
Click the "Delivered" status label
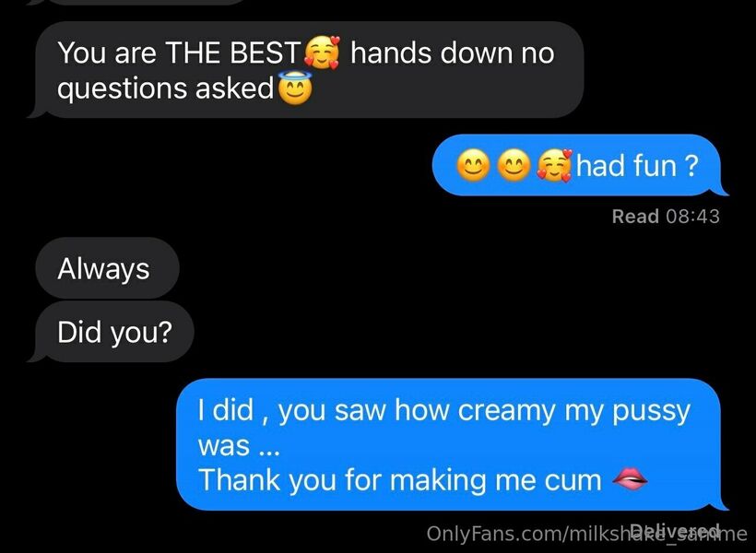tap(675, 529)
